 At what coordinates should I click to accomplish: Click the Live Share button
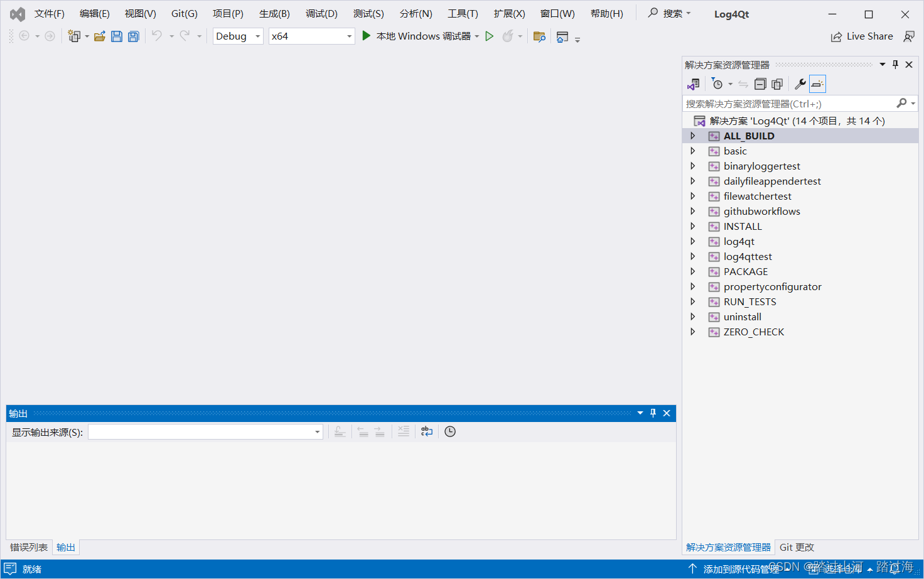click(x=862, y=36)
